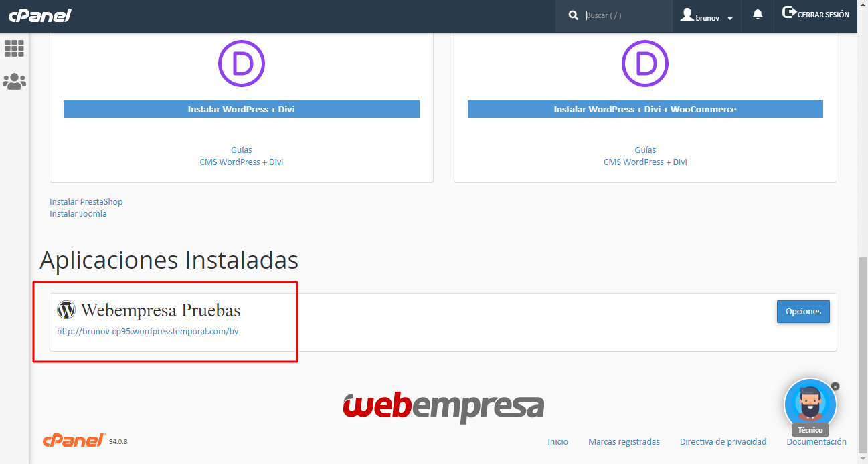The height and width of the screenshot is (464, 868).
Task: Click the user avatar icon next to brunov
Action: (x=687, y=15)
